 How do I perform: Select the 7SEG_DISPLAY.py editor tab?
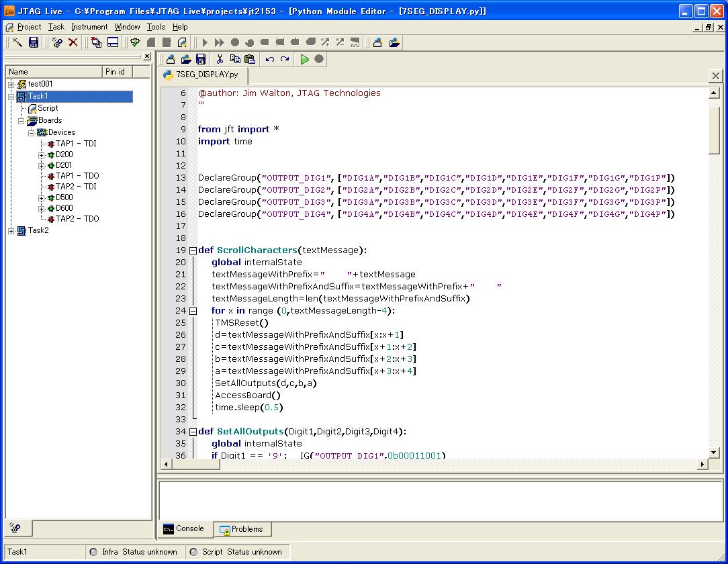click(x=202, y=75)
